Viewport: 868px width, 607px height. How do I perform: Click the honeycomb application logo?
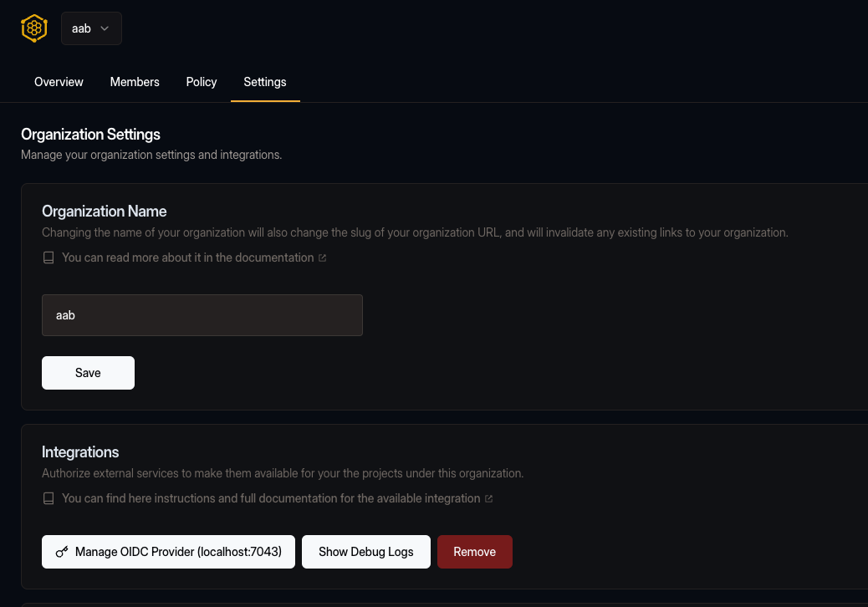33,28
